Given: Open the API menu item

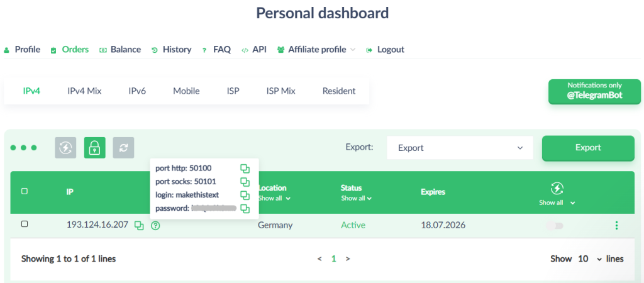Looking at the screenshot, I should pos(254,50).
